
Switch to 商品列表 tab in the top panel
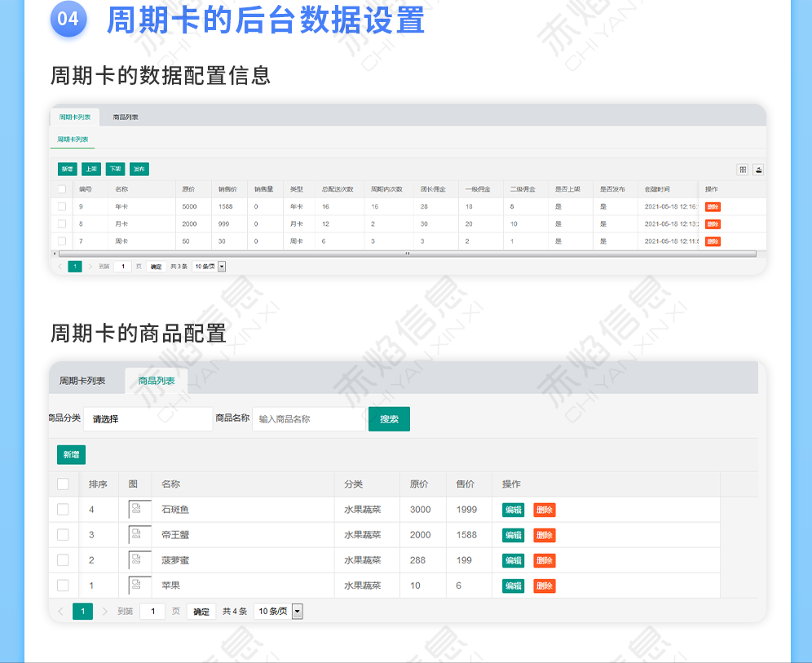126,117
